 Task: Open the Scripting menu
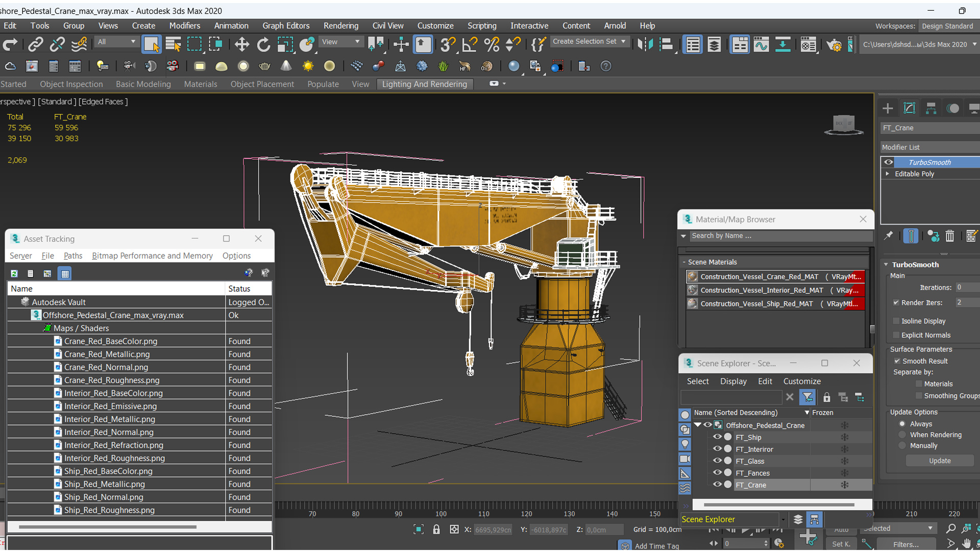[x=481, y=26]
